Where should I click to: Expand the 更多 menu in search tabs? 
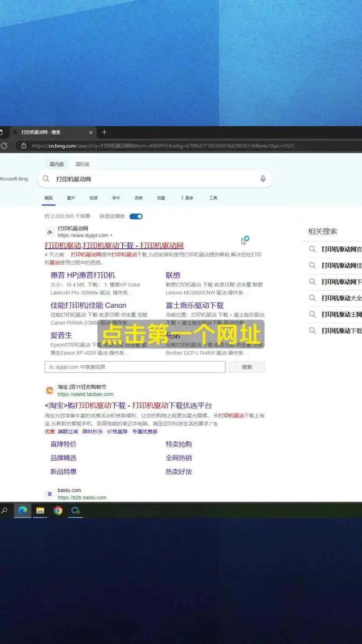pyautogui.click(x=187, y=198)
